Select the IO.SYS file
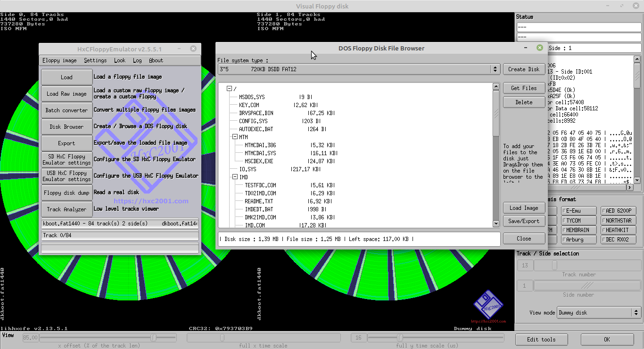The width and height of the screenshot is (644, 349). (248, 169)
